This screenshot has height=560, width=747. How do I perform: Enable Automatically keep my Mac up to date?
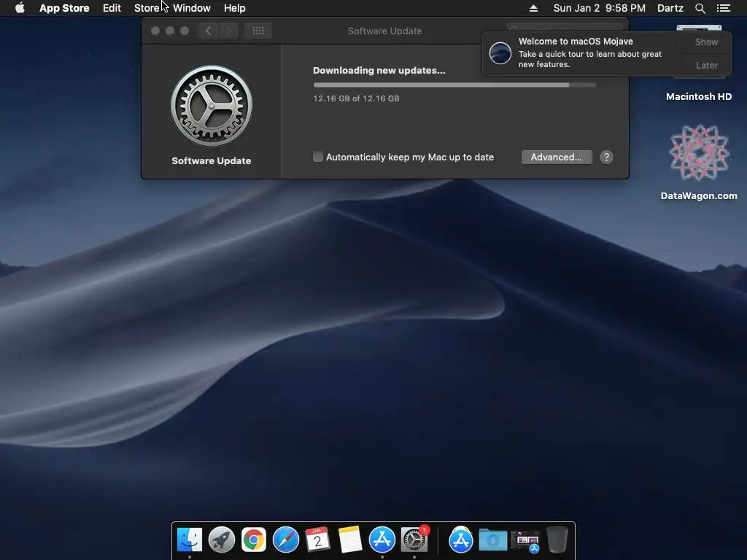pyautogui.click(x=318, y=157)
